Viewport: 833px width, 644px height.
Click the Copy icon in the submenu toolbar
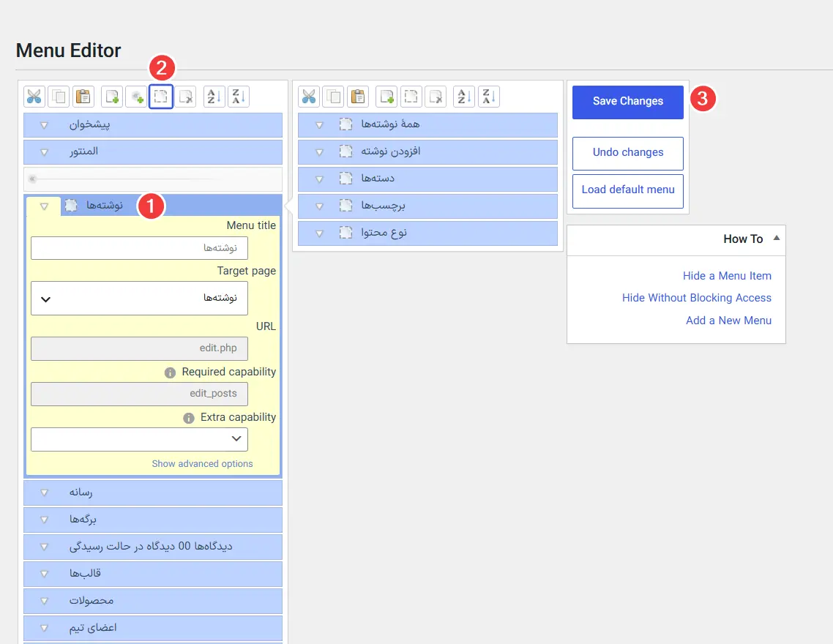click(x=334, y=97)
